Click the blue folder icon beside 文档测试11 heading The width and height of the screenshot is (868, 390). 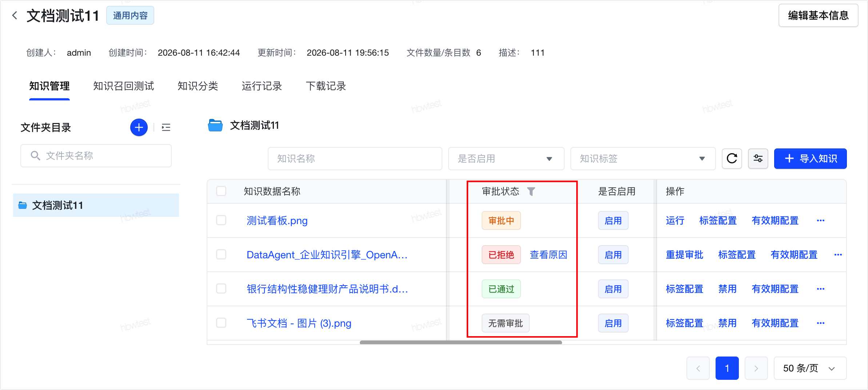[x=215, y=125]
